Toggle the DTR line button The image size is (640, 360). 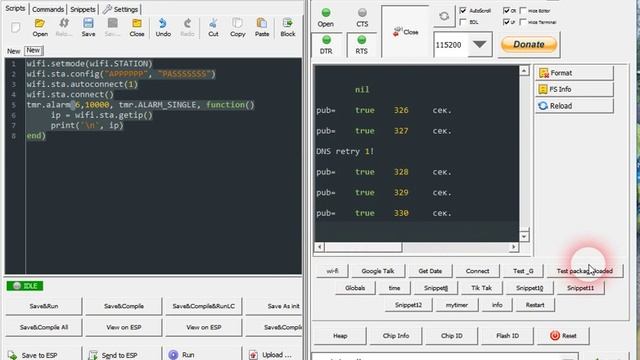(x=326, y=45)
